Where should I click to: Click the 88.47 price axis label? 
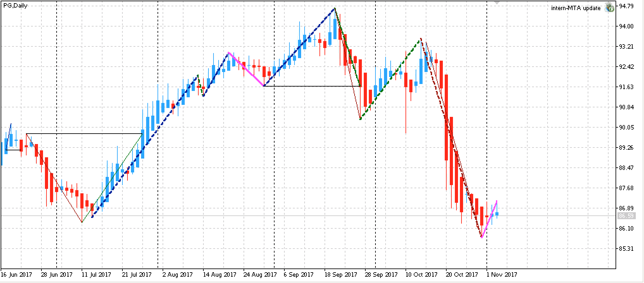(x=626, y=168)
